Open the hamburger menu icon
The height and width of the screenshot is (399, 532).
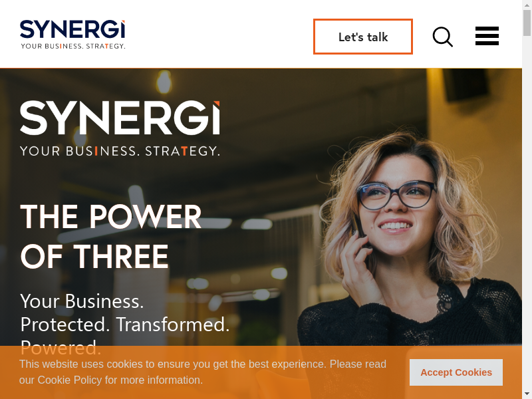coord(487,36)
